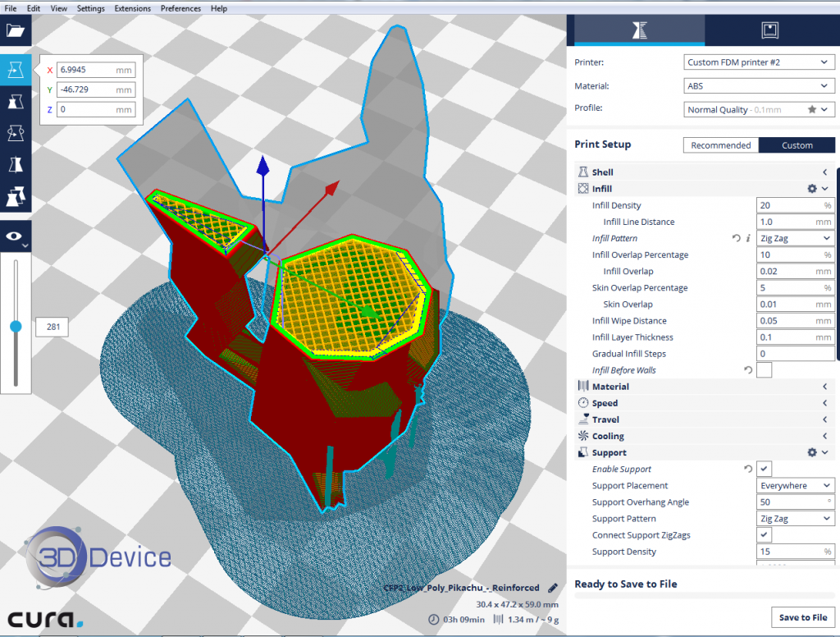
Task: Select the Scale tool
Action: click(16, 101)
